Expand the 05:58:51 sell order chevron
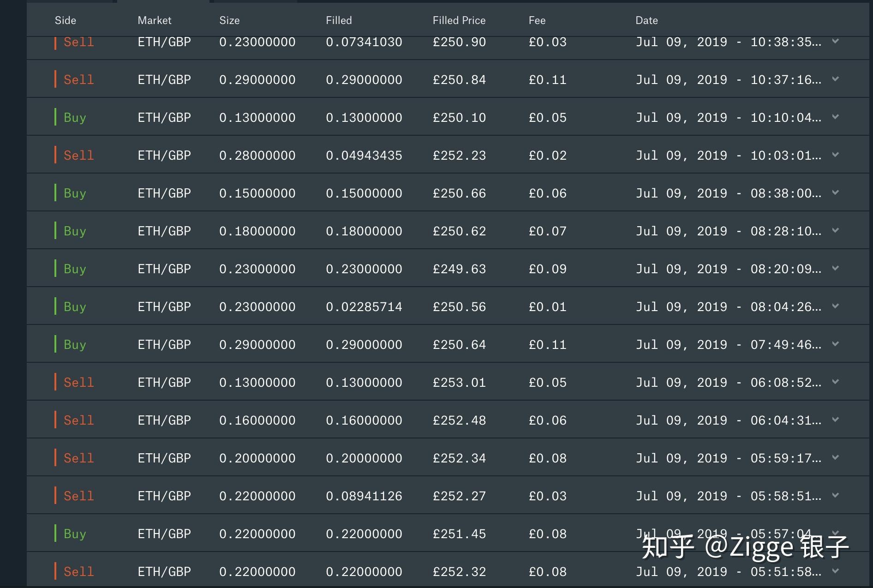Viewport: 873px width, 588px height. click(x=835, y=495)
